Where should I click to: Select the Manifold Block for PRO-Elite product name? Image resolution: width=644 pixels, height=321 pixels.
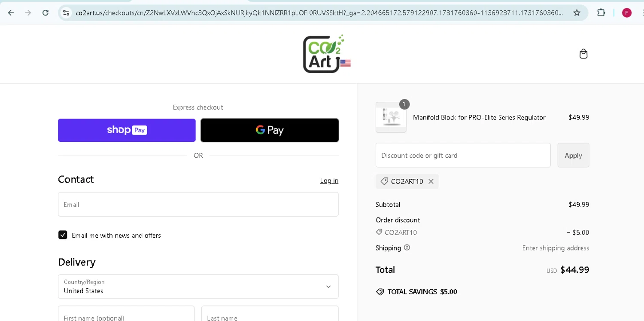(x=479, y=117)
